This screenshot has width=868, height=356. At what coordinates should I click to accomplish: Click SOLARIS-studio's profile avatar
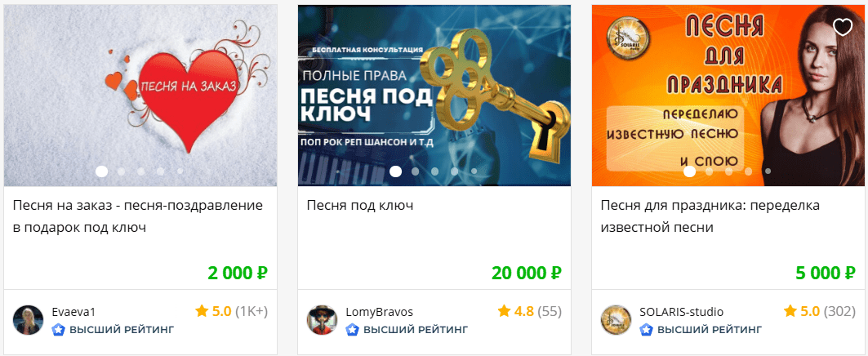click(x=617, y=319)
